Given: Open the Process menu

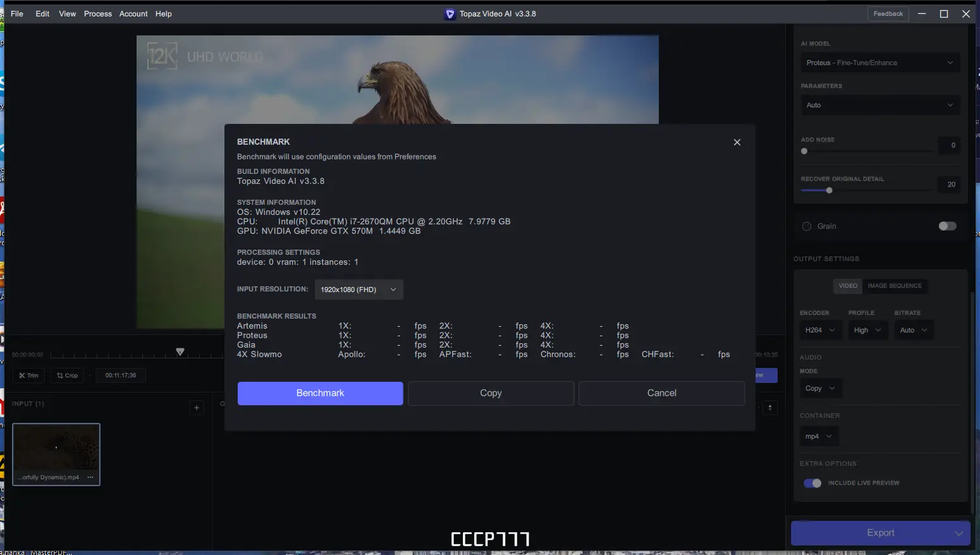Looking at the screenshot, I should tap(98, 14).
